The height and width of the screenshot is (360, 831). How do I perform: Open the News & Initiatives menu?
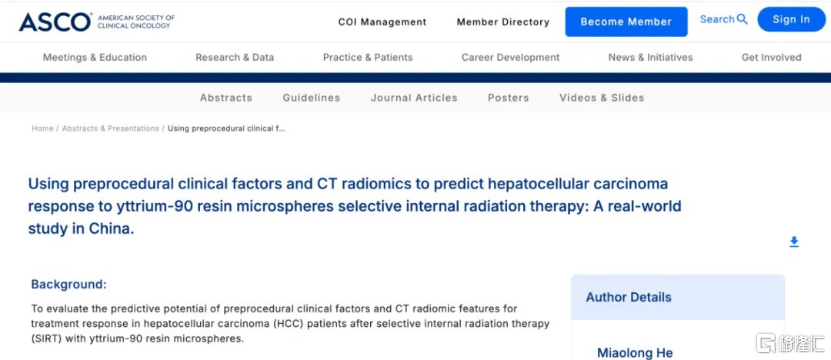tap(650, 57)
